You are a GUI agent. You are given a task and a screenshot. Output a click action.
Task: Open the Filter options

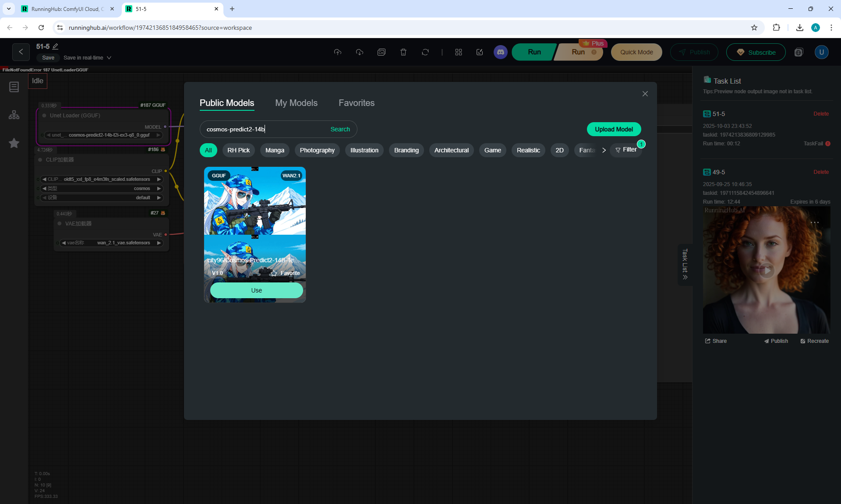[x=625, y=150]
